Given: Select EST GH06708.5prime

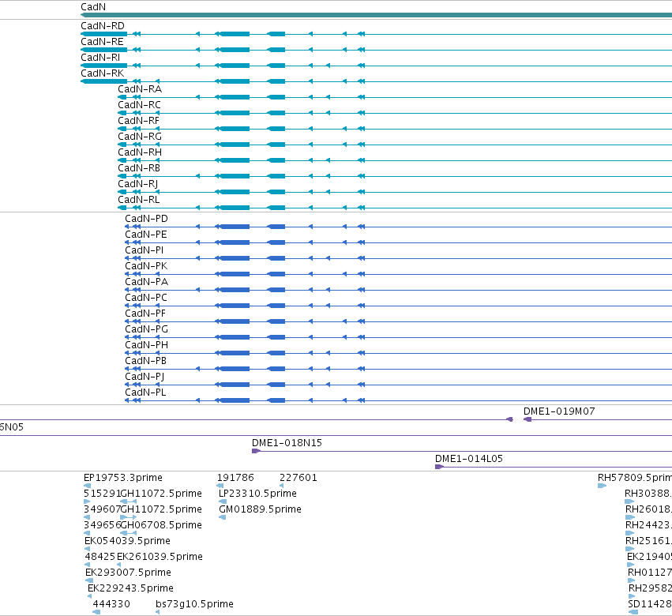Looking at the screenshot, I should coord(161,525).
